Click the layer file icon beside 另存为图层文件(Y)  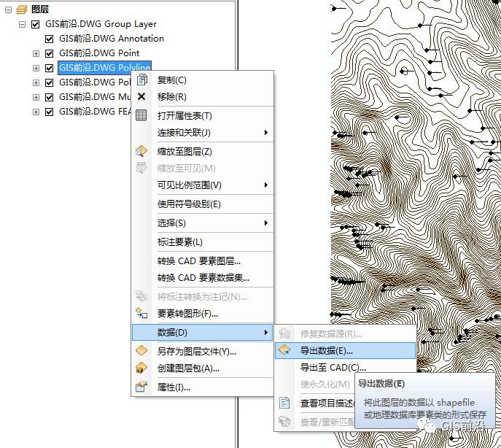pos(141,351)
